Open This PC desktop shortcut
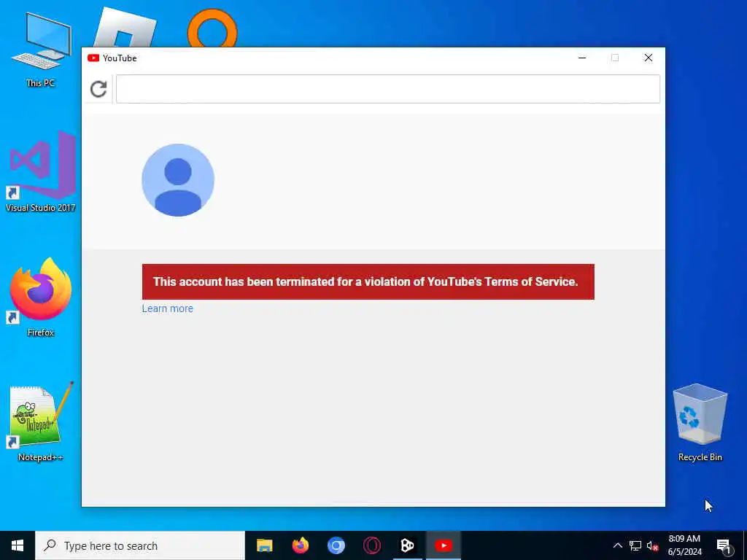 click(41, 50)
